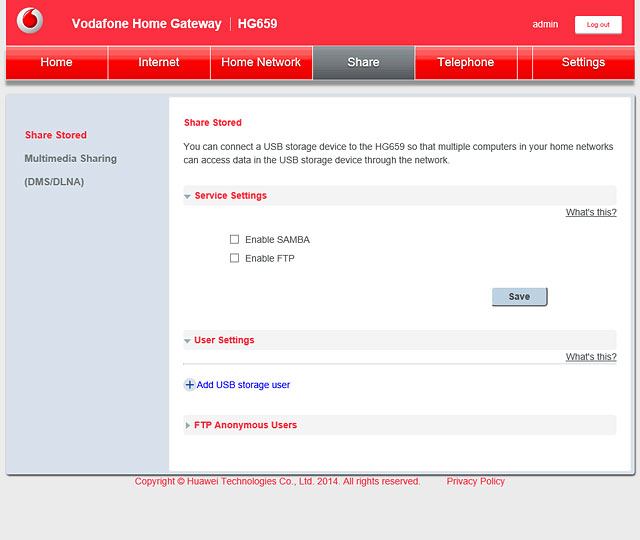
Task: Click the admin username text
Action: [545, 24]
